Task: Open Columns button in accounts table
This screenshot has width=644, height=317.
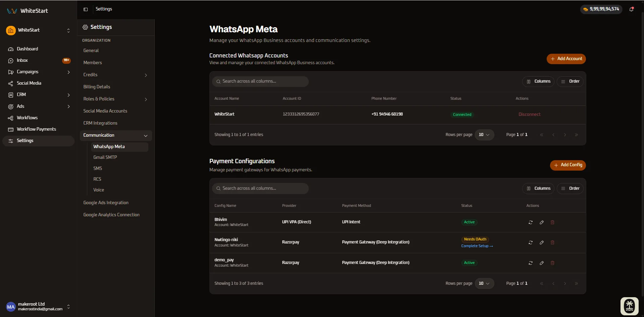Action: point(538,82)
